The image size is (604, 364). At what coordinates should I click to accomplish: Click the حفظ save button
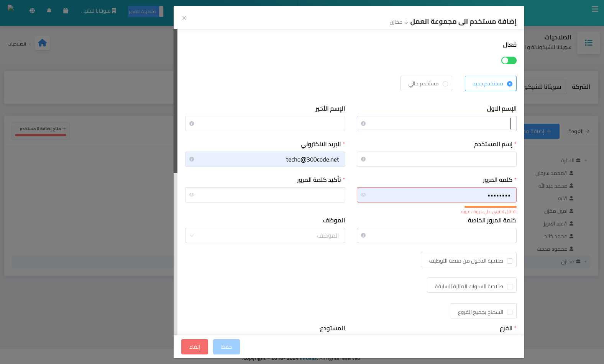[226, 347]
